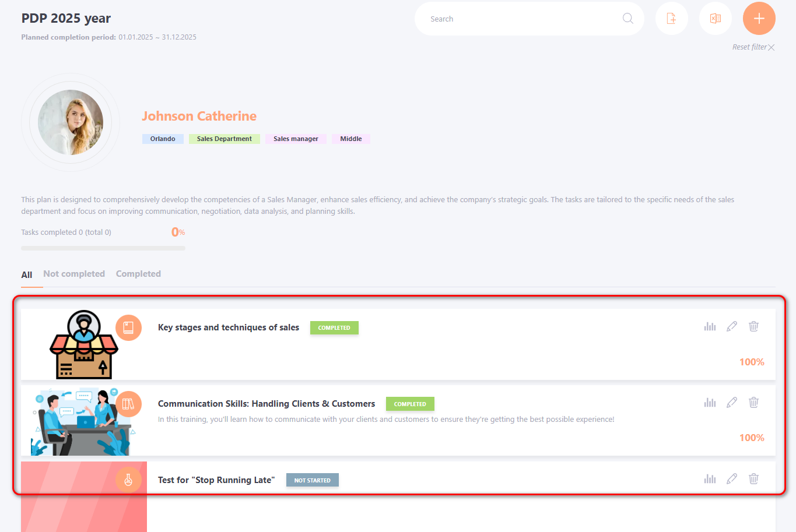The width and height of the screenshot is (796, 532).
Task: Delete the Key stages and techniques task
Action: [753, 326]
